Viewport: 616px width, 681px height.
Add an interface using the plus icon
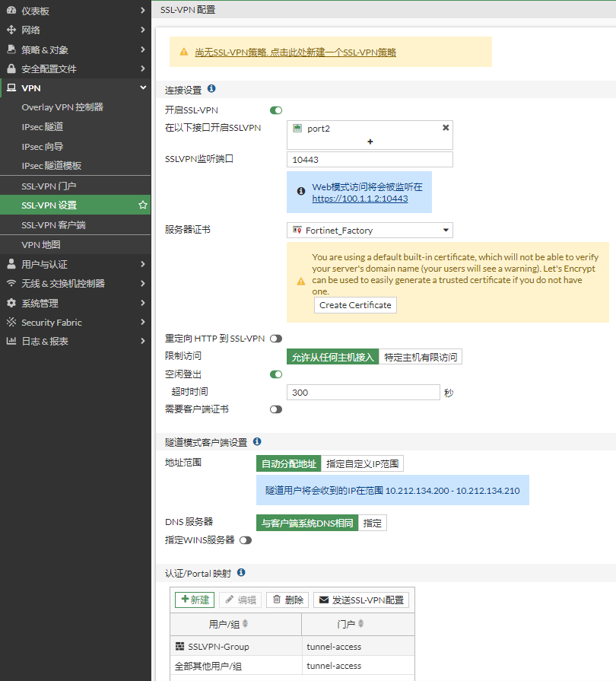pyautogui.click(x=370, y=142)
